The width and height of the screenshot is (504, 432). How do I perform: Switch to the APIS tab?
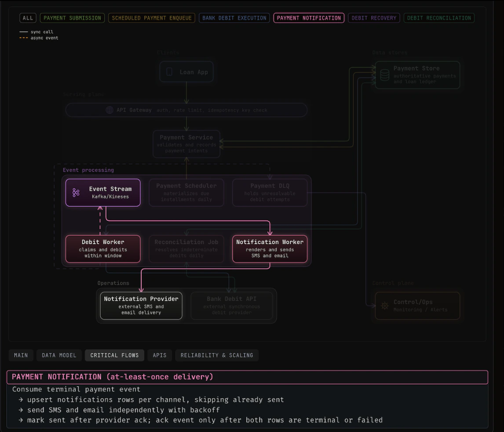pos(160,355)
